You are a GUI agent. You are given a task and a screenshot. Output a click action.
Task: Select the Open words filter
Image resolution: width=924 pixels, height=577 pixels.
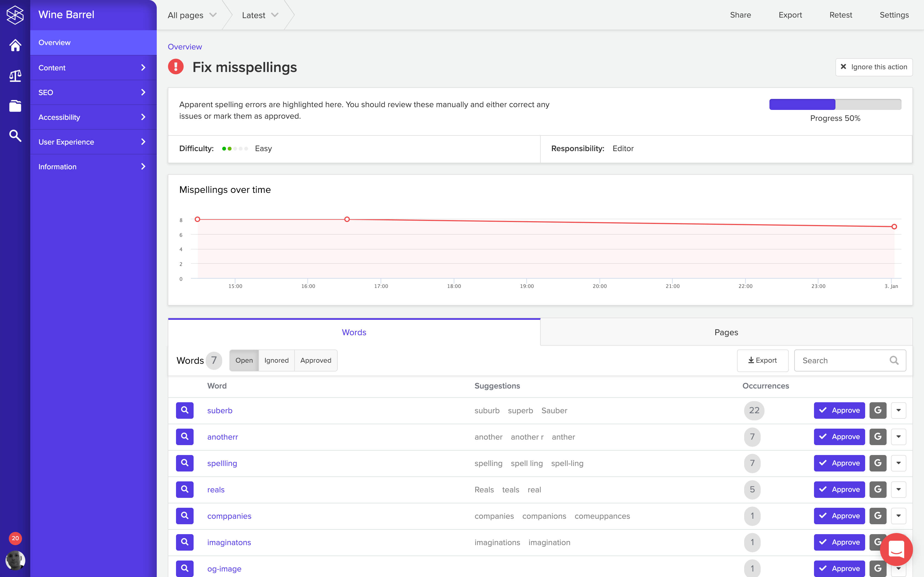click(x=244, y=360)
